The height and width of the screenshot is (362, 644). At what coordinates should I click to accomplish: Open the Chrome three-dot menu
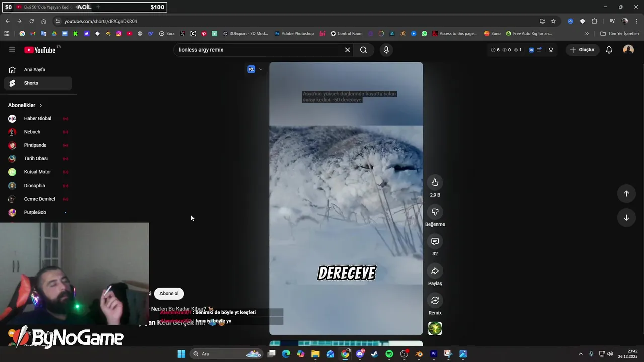(x=637, y=21)
